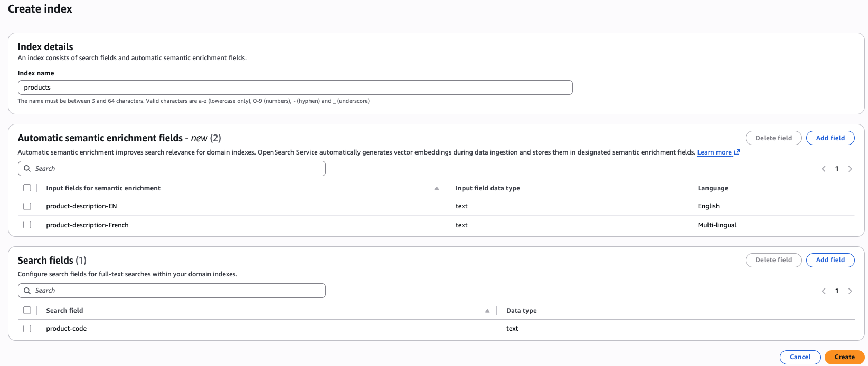Select the product-description-French checkbox
This screenshot has width=868, height=366.
click(x=27, y=225)
